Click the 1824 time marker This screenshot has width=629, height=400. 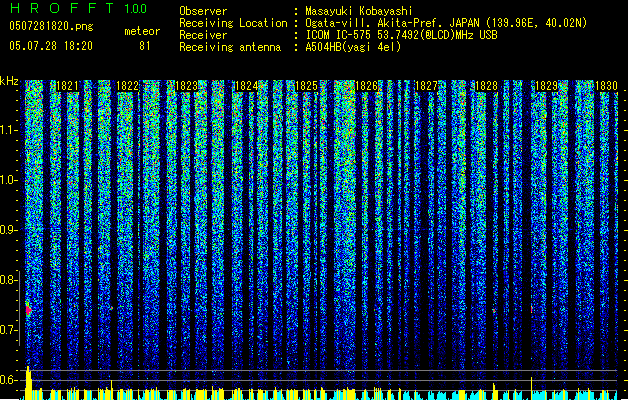(247, 86)
